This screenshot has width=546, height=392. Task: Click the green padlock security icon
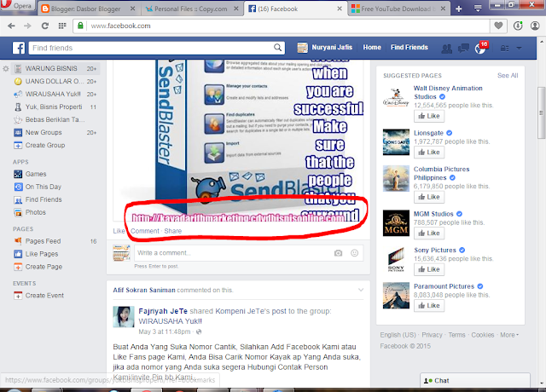click(x=80, y=26)
